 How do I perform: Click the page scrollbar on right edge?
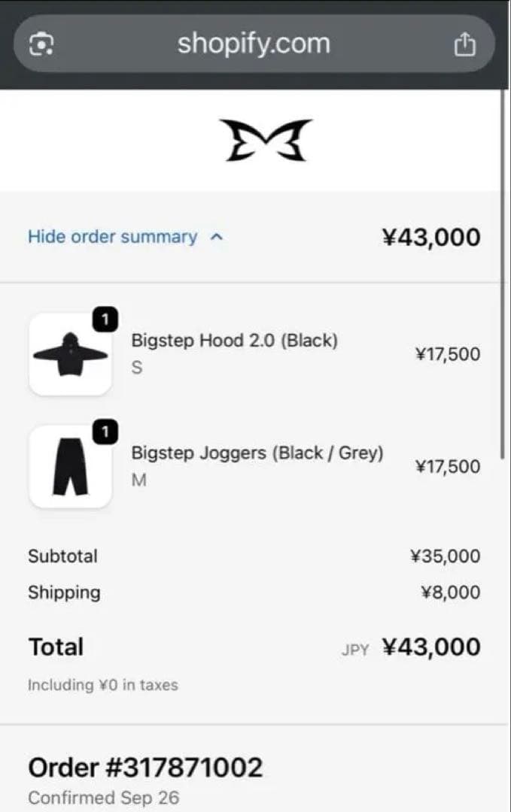point(503,271)
